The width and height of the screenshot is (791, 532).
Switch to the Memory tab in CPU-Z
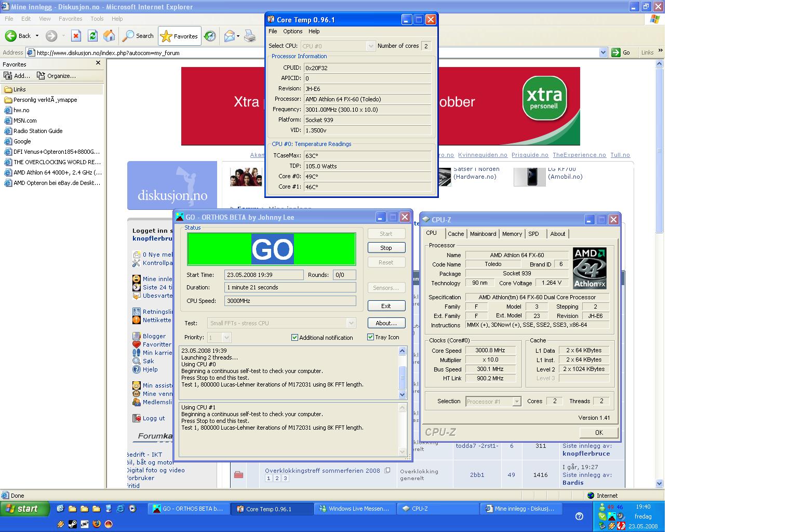[512, 234]
